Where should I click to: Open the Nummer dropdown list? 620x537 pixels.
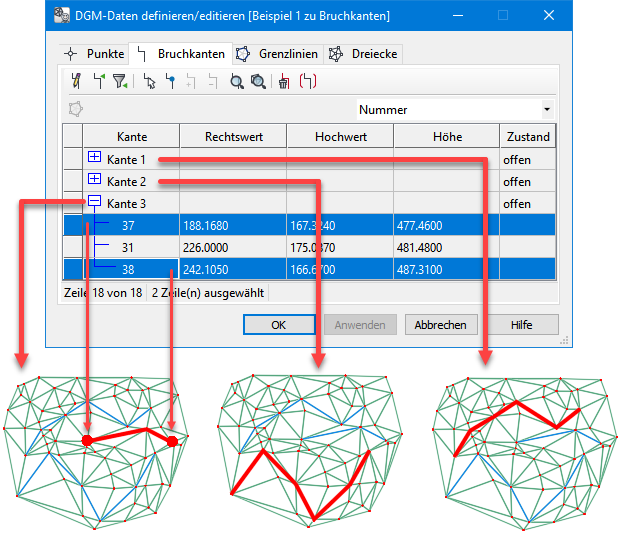pyautogui.click(x=546, y=109)
